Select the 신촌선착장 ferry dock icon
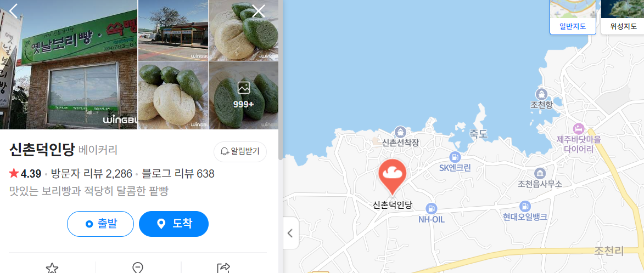 (400, 132)
